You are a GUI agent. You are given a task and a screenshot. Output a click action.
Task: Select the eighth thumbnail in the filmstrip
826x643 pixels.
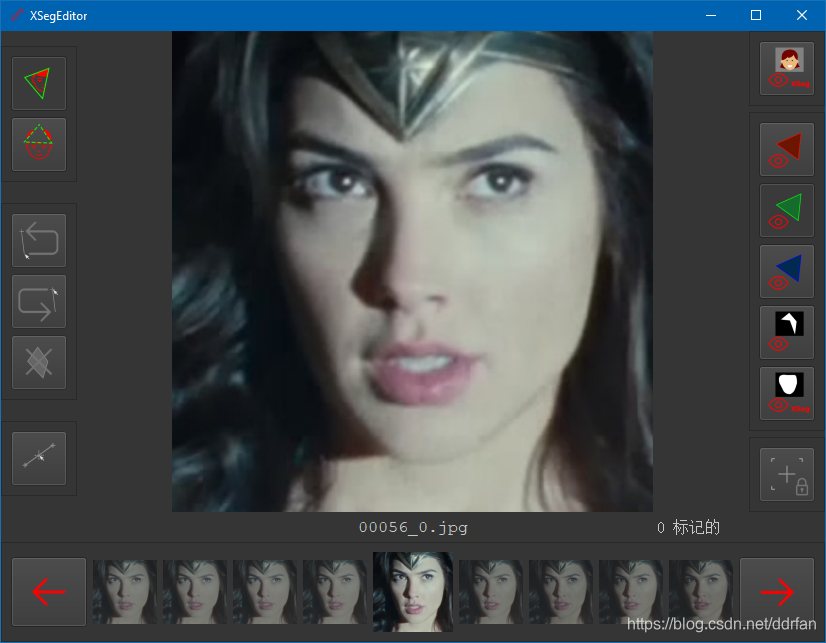click(631, 592)
